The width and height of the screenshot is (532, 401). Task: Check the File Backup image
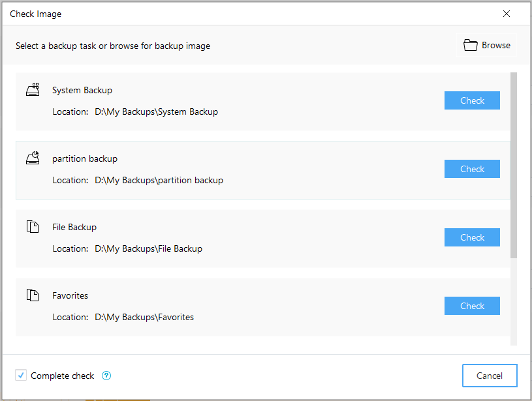click(472, 237)
